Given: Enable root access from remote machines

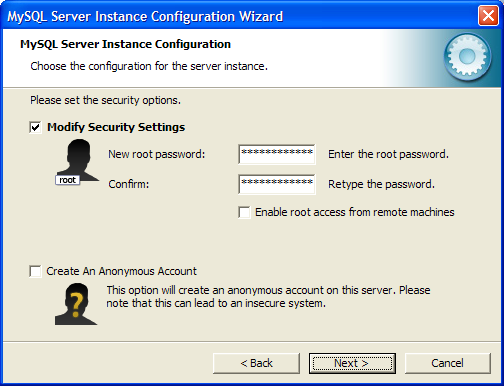Looking at the screenshot, I should pyautogui.click(x=244, y=212).
